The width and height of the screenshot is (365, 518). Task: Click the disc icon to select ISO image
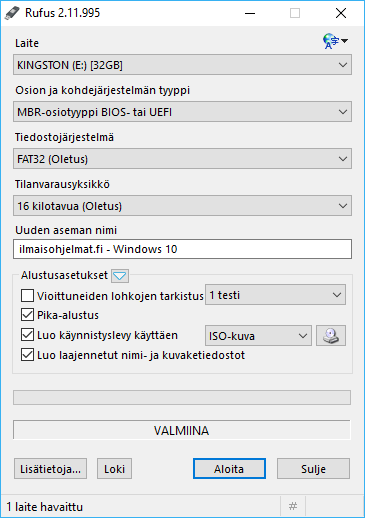pyautogui.click(x=331, y=336)
